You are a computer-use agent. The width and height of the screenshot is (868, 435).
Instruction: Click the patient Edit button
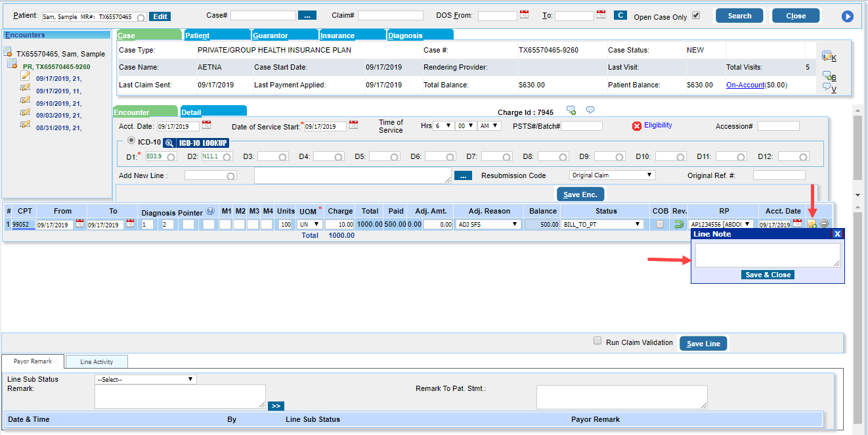[x=160, y=16]
